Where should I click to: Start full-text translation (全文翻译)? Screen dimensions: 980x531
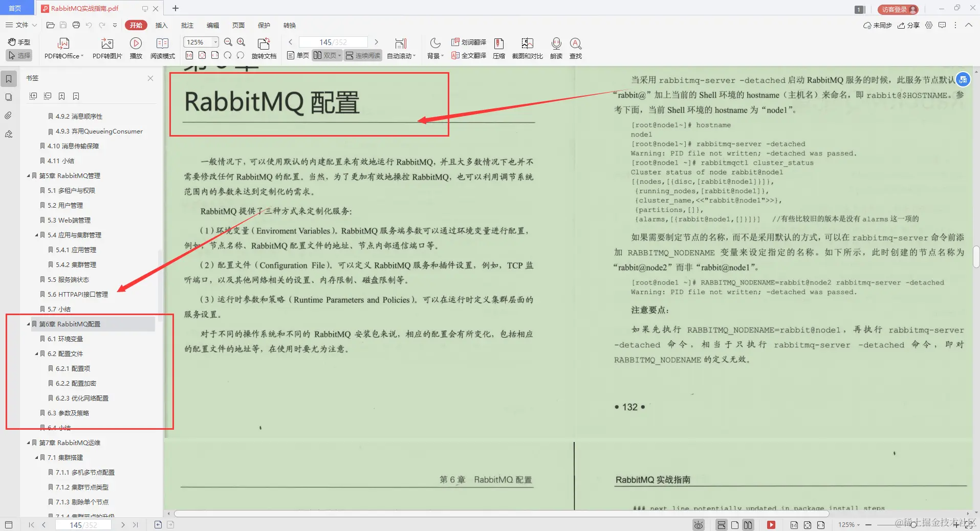[468, 55]
